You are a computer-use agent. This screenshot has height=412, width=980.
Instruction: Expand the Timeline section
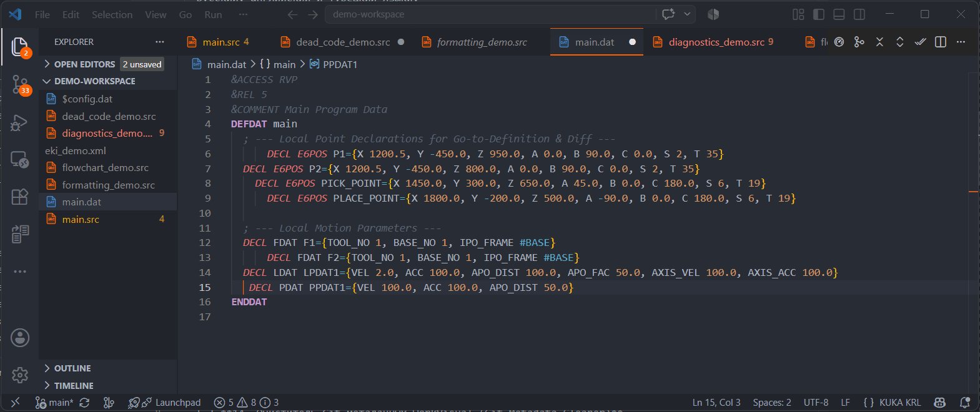(108, 386)
